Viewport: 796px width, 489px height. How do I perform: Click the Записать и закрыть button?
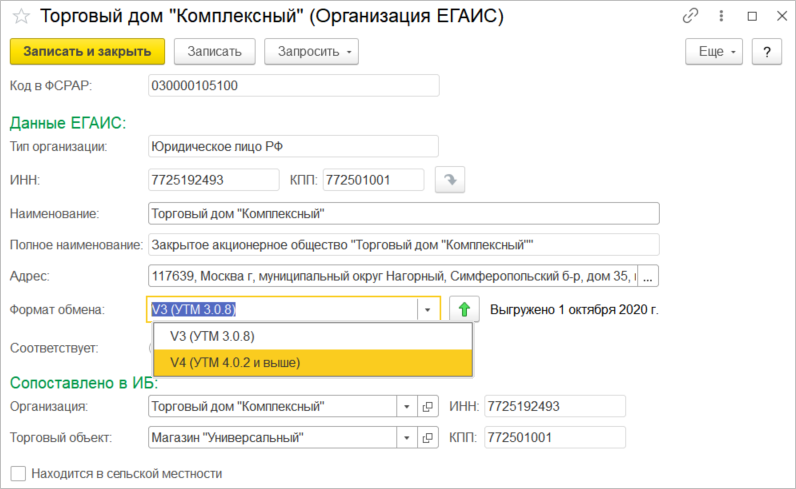point(87,51)
